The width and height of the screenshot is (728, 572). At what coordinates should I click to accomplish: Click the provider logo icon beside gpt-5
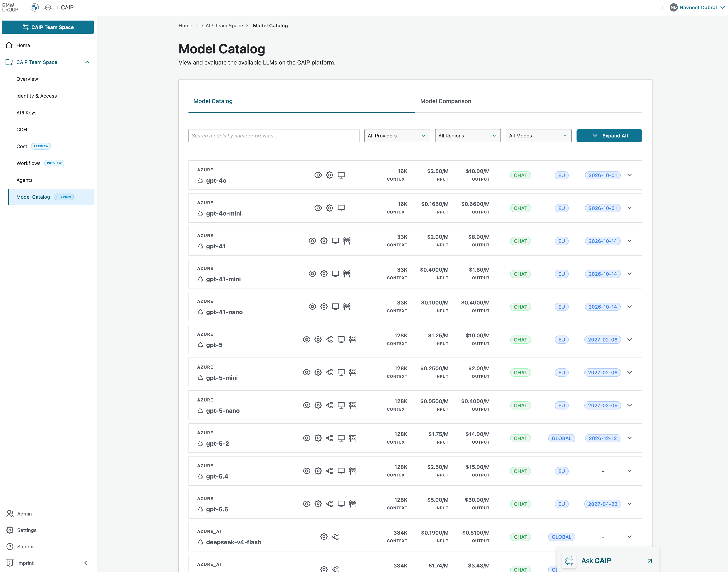click(200, 345)
